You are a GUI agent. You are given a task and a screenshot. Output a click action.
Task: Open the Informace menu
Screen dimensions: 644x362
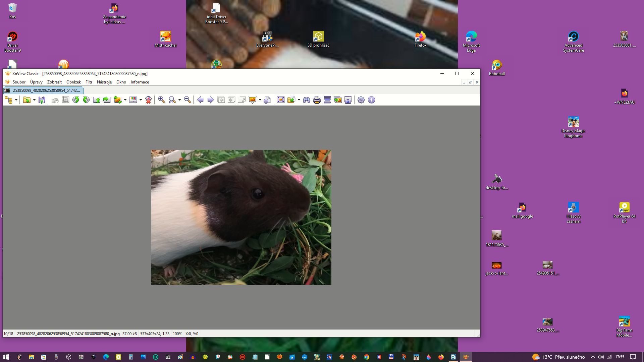click(140, 82)
